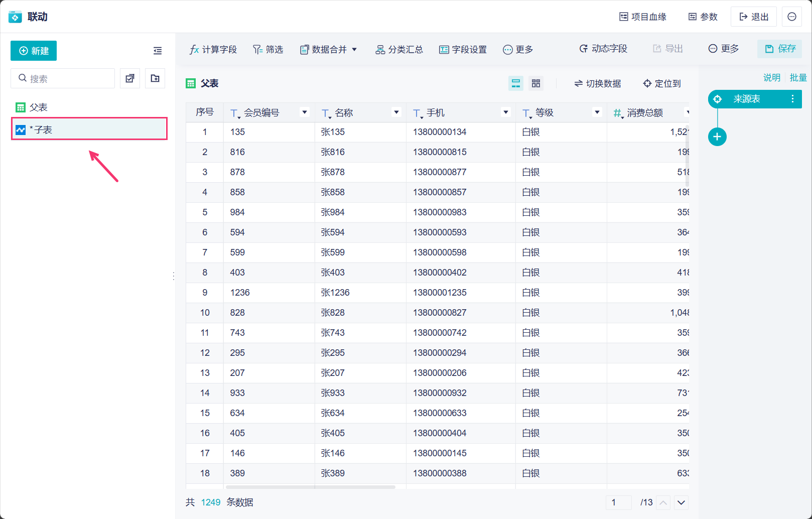Image resolution: width=812 pixels, height=519 pixels.
Task: Click the batch select checkbox icon
Action: 130,78
